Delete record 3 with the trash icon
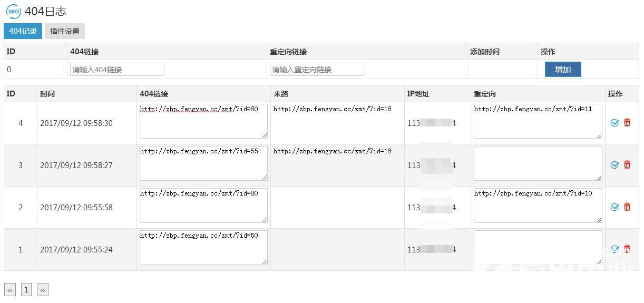This screenshot has width=644, height=303. pyautogui.click(x=627, y=165)
